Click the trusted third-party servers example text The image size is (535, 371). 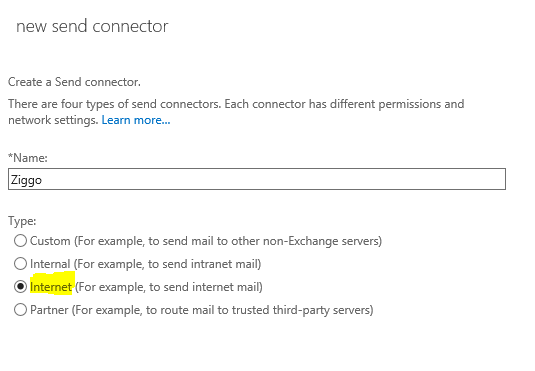pos(222,310)
